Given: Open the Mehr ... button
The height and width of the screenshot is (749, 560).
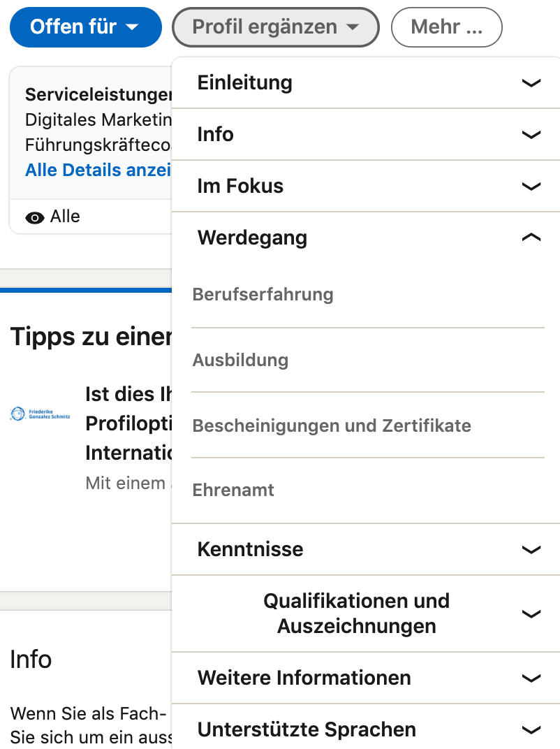Looking at the screenshot, I should pos(446,27).
